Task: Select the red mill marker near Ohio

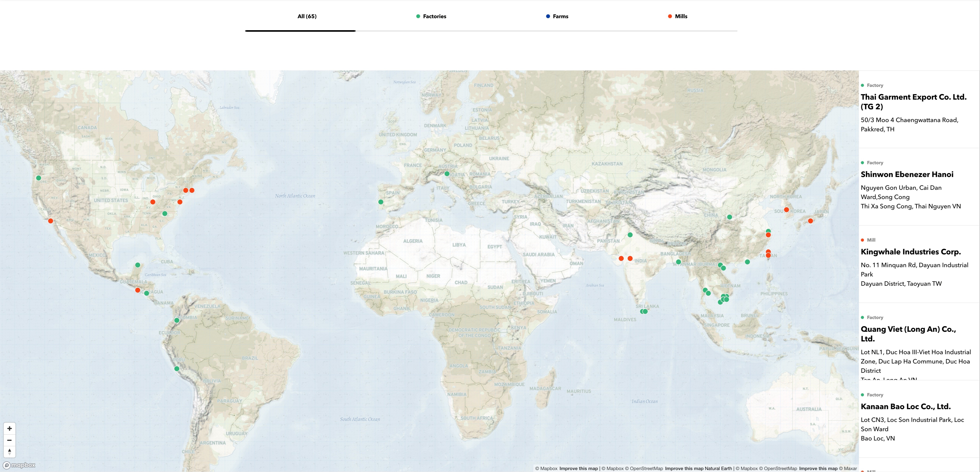Action: point(153,202)
